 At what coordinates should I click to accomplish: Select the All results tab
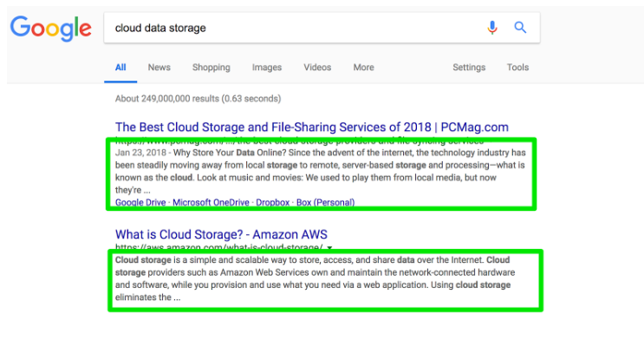tap(120, 68)
